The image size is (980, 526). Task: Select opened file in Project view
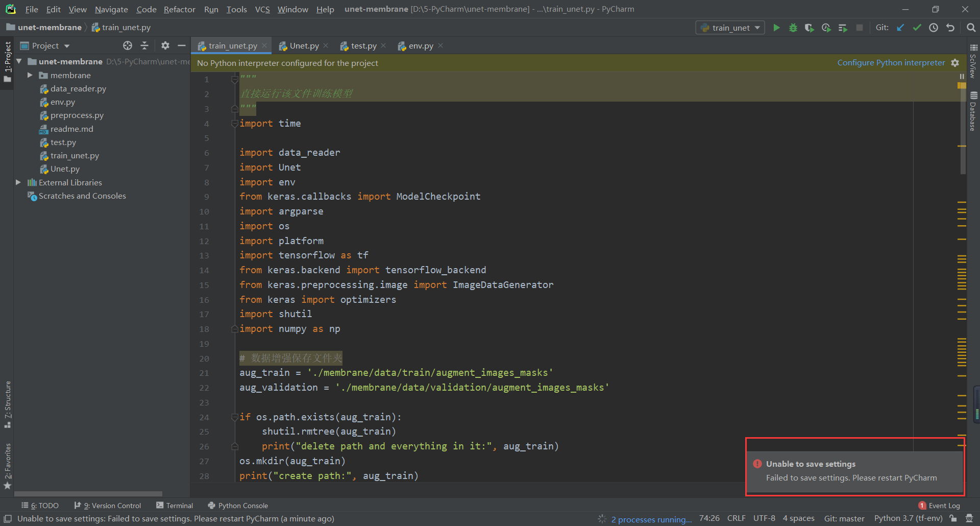(x=127, y=45)
